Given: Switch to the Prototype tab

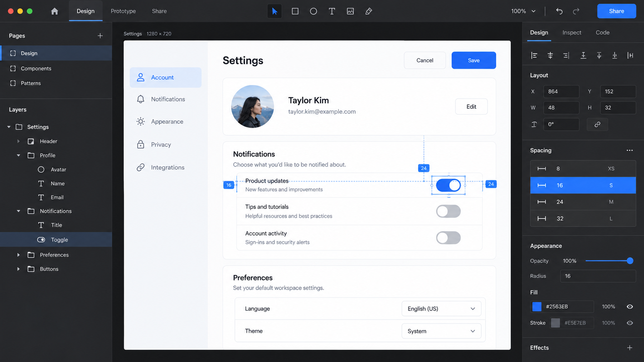Looking at the screenshot, I should pos(123,11).
